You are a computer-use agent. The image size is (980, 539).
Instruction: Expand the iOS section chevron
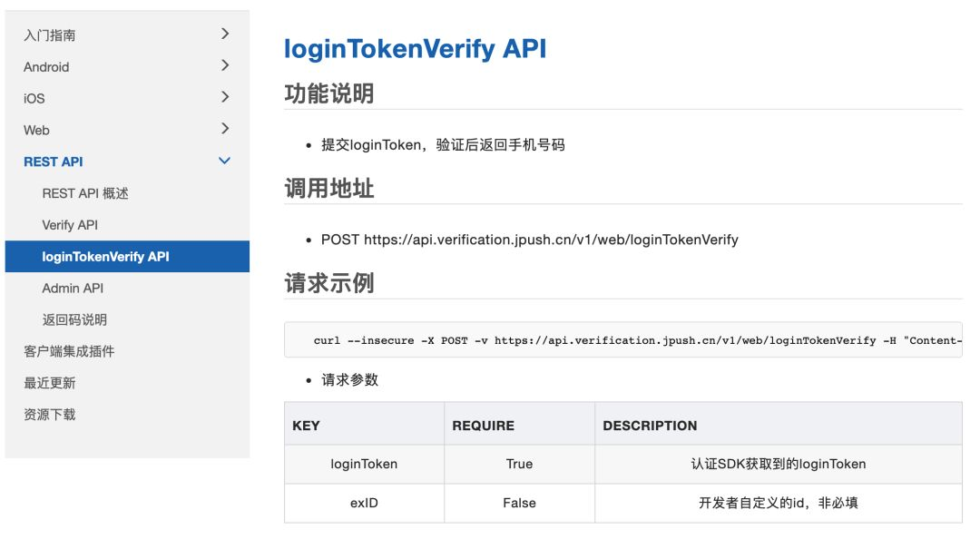(225, 97)
